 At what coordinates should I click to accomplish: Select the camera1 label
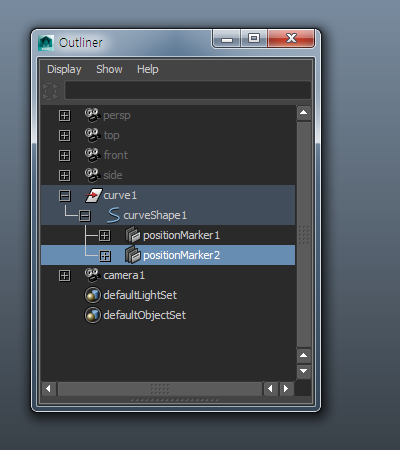coord(124,275)
